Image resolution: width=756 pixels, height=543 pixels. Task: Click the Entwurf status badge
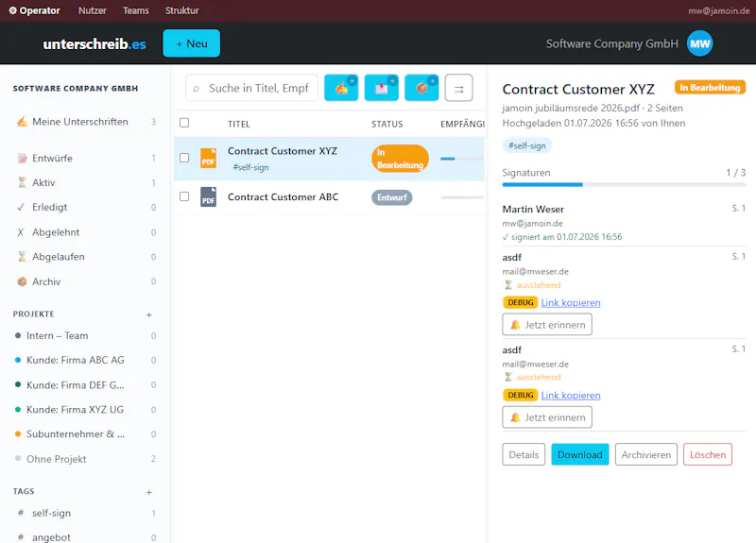click(x=391, y=197)
